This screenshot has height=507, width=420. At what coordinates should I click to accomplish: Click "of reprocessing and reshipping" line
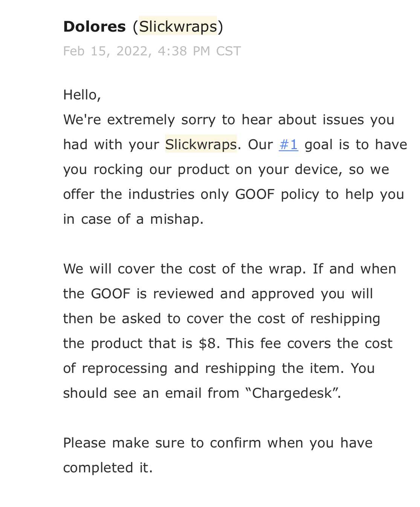tap(169, 368)
